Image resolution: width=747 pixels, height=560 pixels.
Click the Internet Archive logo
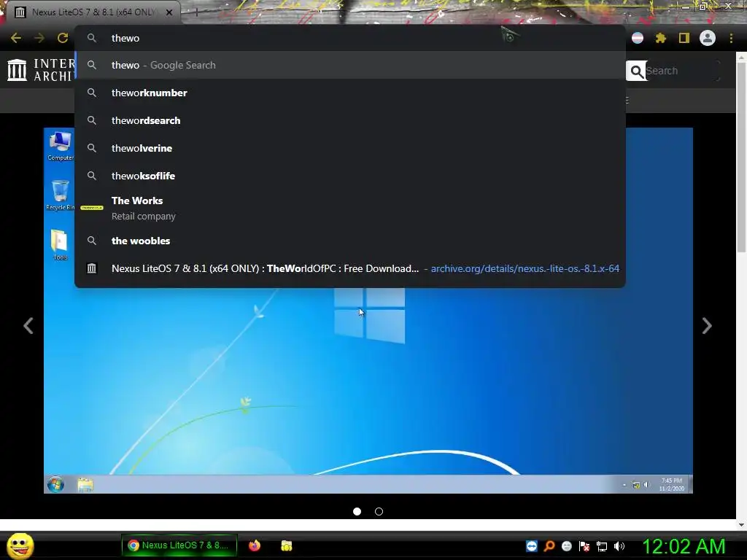[x=41, y=70]
